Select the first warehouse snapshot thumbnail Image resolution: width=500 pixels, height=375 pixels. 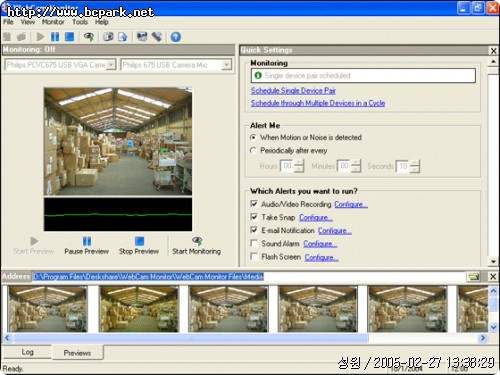pos(47,309)
